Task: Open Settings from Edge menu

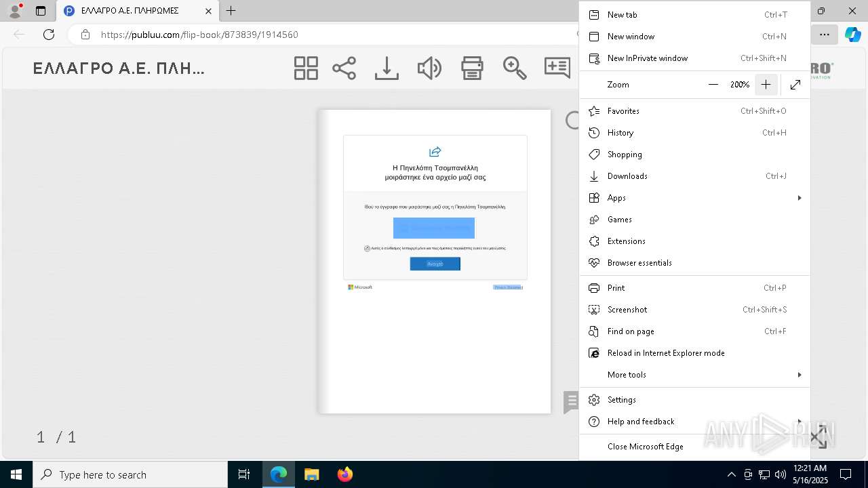Action: 694,400
